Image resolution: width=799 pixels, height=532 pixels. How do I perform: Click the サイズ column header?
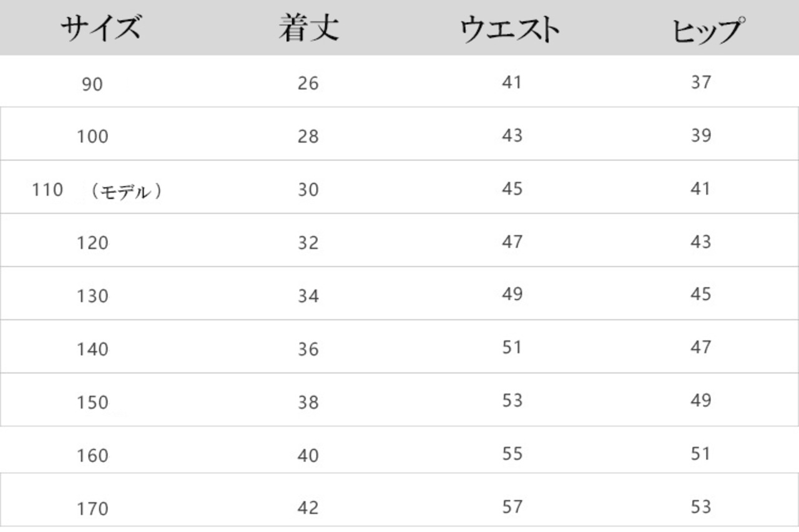(x=100, y=29)
